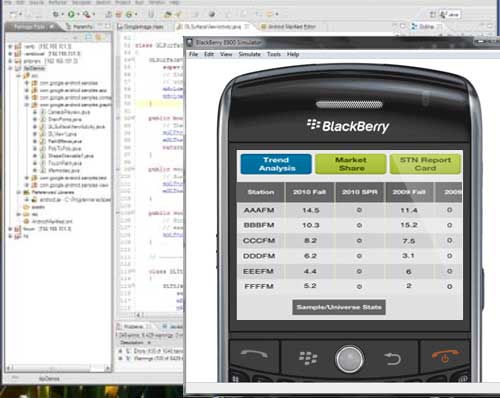Click the 2009 Fall column header
This screenshot has width=500, height=398.
click(409, 192)
